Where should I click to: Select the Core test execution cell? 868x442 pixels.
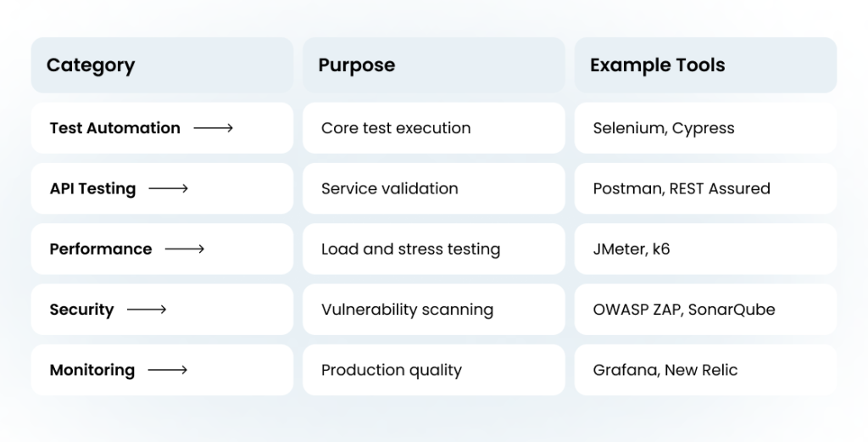pyautogui.click(x=433, y=128)
